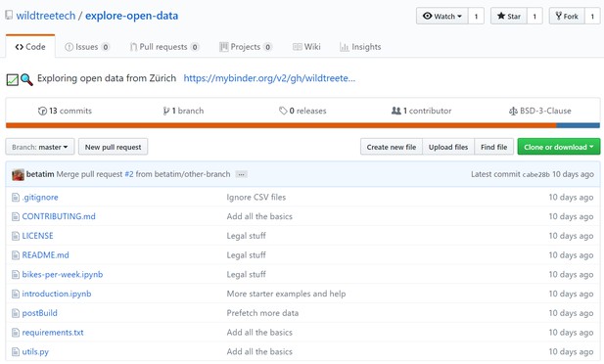604x364 pixels.
Task: Click the file icon next to utils.py
Action: pyautogui.click(x=16, y=351)
